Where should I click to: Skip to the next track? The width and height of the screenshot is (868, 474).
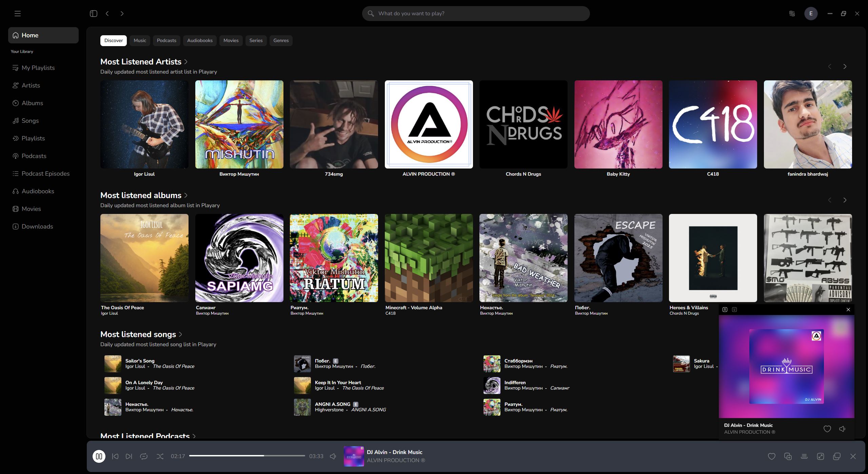coord(129,456)
